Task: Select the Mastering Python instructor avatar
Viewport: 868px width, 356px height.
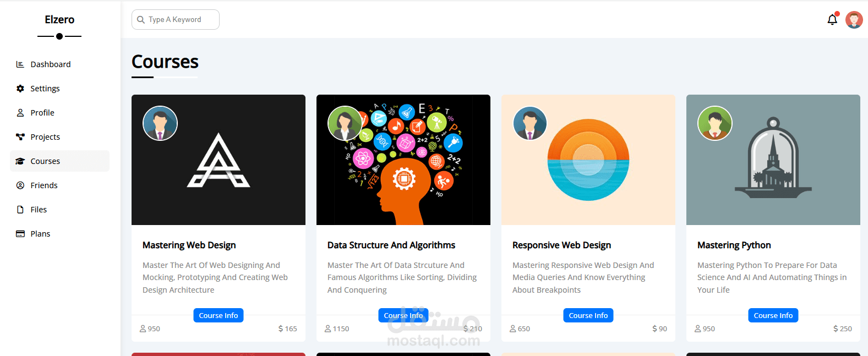Action: pos(715,123)
